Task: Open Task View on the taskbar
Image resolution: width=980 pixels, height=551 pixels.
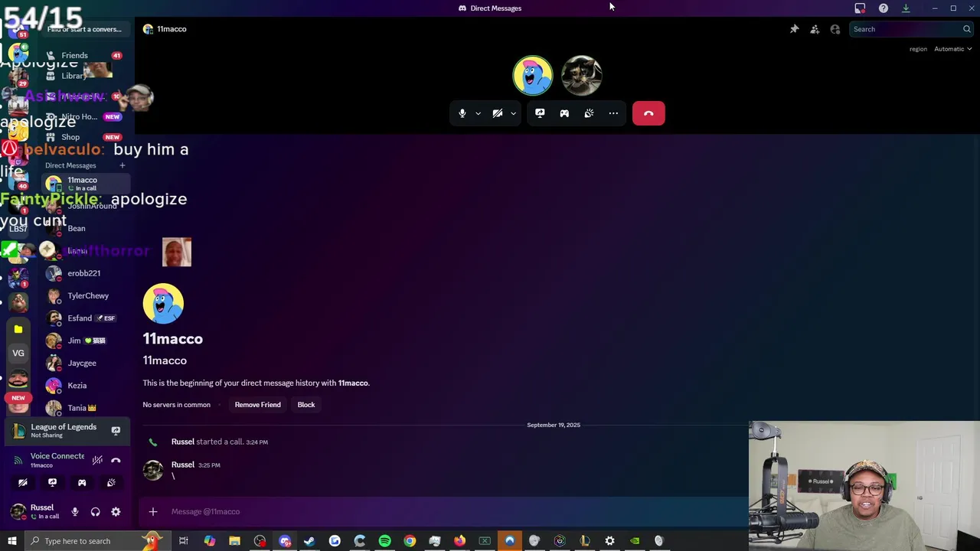Action: pos(184,541)
